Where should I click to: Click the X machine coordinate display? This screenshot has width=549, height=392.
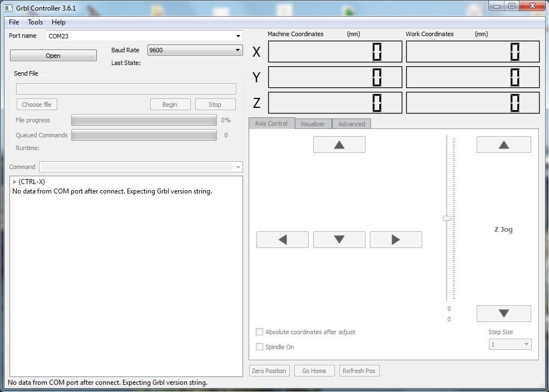point(335,52)
